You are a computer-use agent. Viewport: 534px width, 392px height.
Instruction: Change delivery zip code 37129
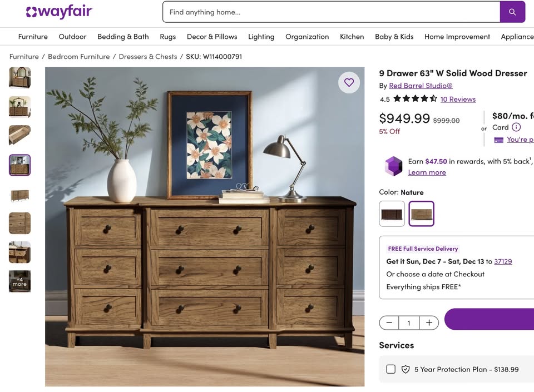pos(503,261)
